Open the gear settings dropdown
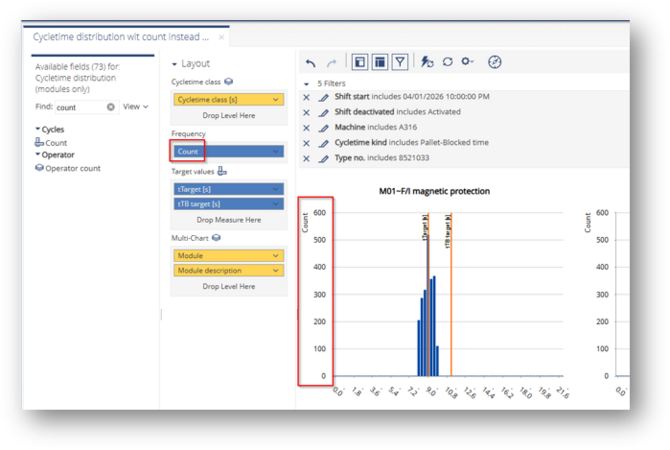Image resolution: width=670 pixels, height=450 pixels. [x=467, y=62]
